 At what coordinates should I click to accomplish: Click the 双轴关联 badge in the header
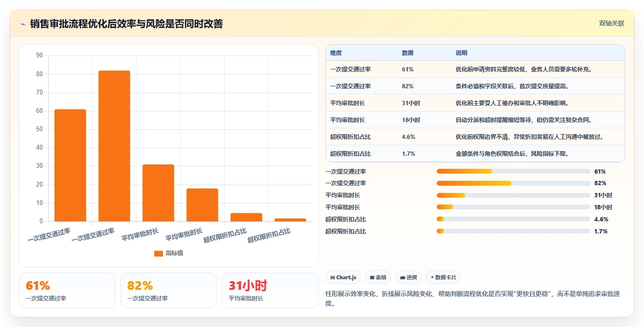611,23
